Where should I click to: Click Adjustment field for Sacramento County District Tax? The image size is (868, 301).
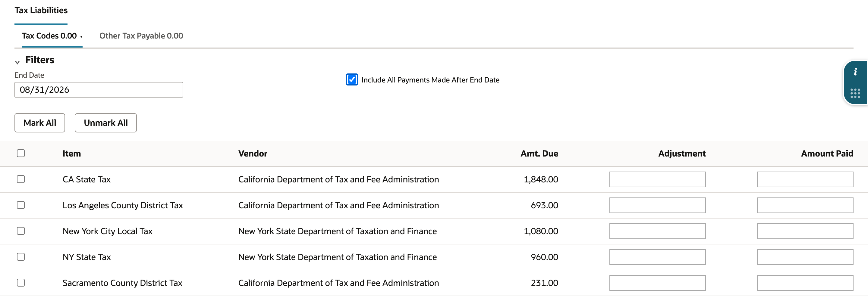657,283
